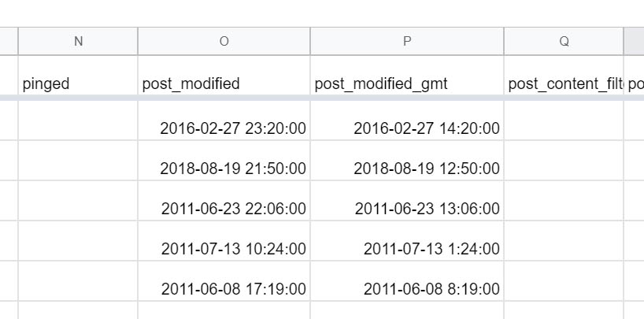Click the frozen row divider bar

pos(322,98)
